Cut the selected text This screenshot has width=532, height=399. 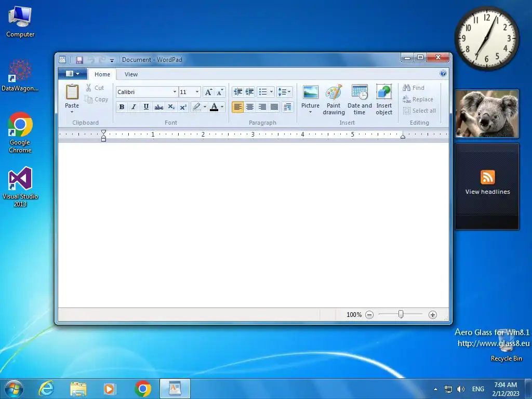[95, 88]
